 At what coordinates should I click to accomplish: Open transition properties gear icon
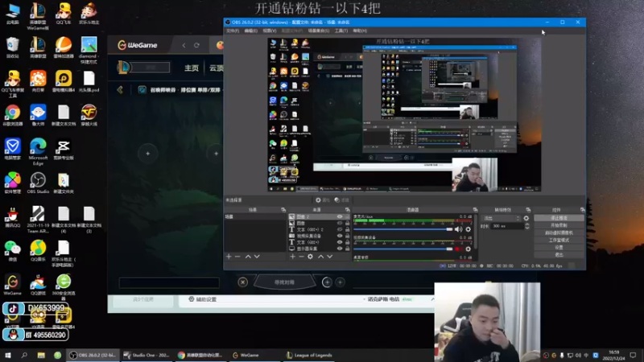click(x=526, y=218)
